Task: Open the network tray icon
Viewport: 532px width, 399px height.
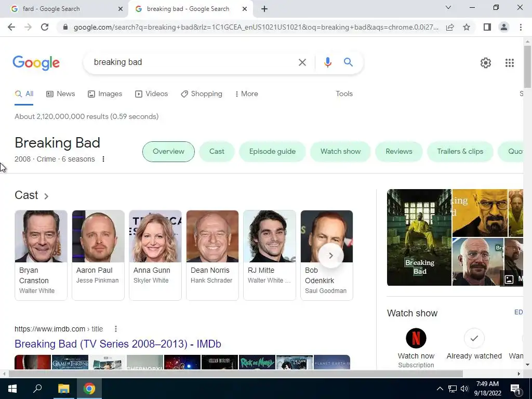Action: point(453,389)
